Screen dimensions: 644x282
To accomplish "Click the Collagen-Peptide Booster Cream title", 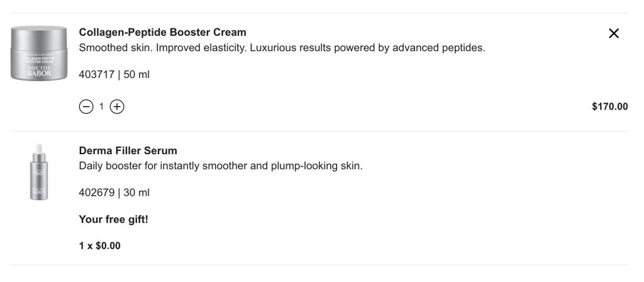I will [x=162, y=32].
